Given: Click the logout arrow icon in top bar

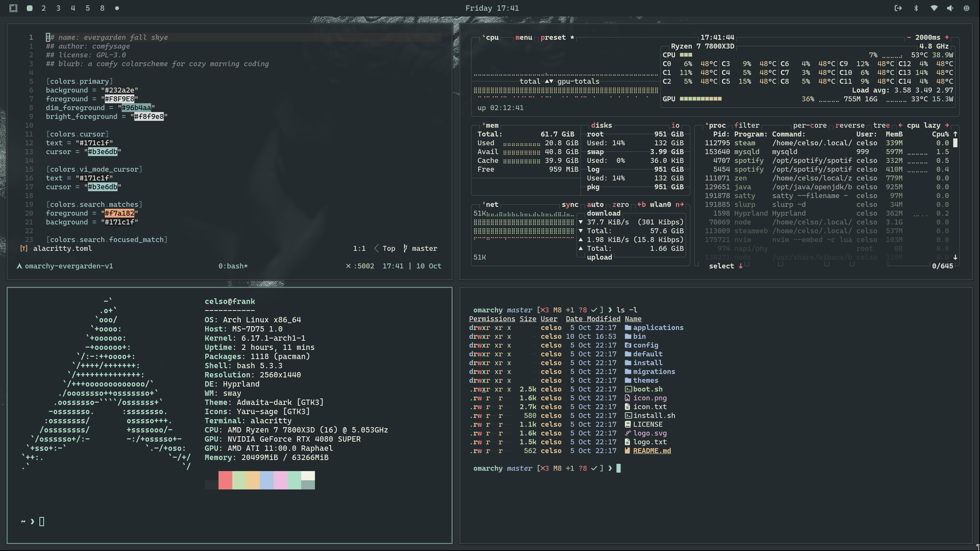Looking at the screenshot, I should pos(898,8).
